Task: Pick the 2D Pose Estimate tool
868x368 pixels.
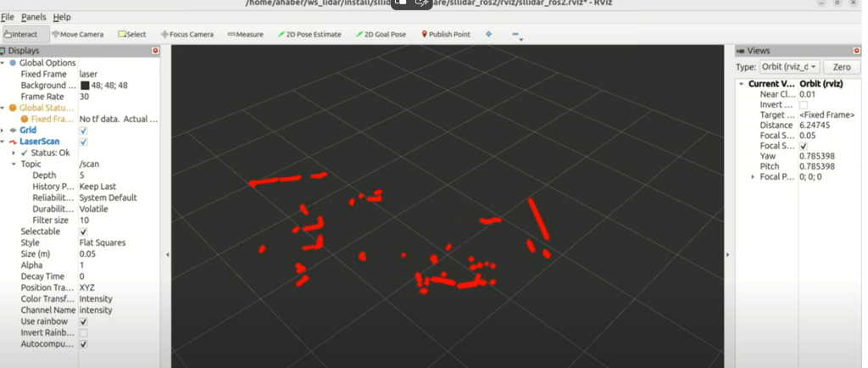Action: tap(309, 35)
